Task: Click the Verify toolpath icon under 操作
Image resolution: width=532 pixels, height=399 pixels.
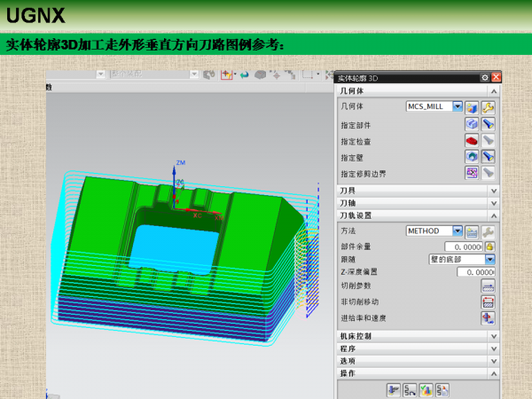Action: pos(426,390)
